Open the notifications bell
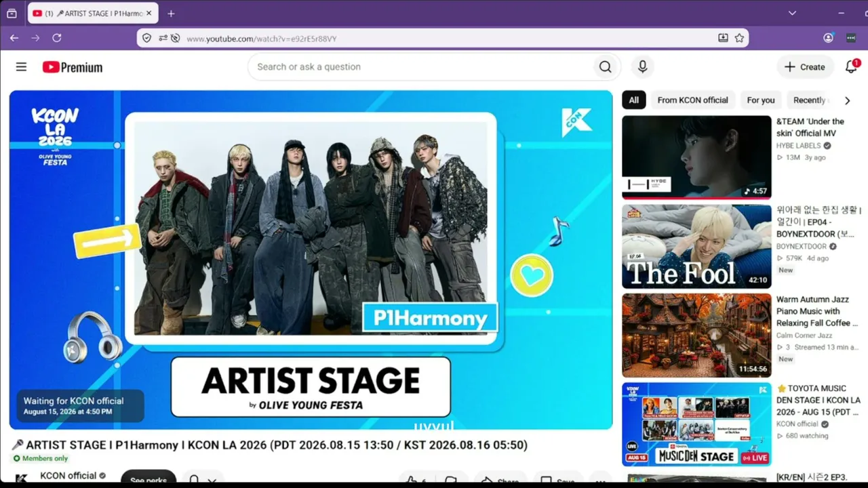 coord(851,66)
